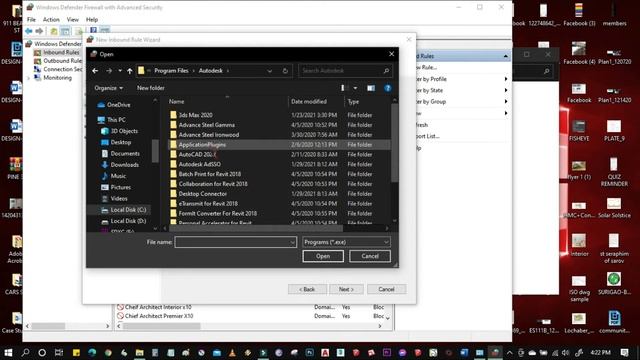Screen dimensions: 640x360
Task: Open the Organize menu
Action: point(109,88)
